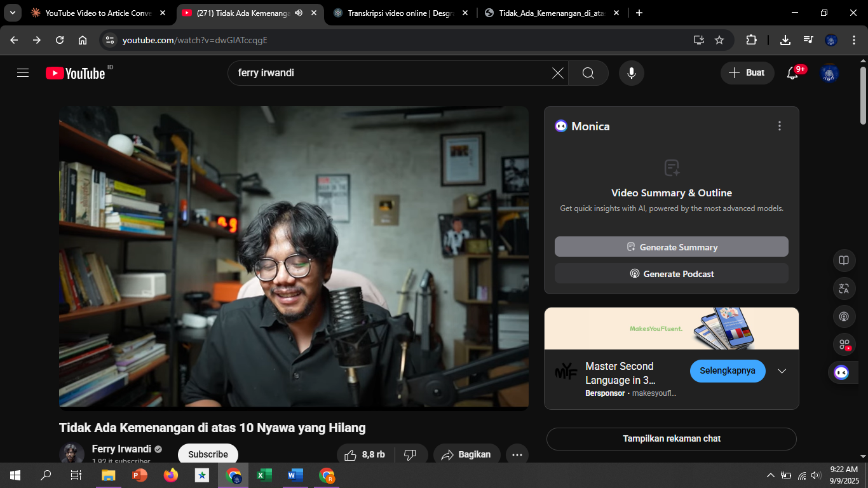Open Monica panel's three-dot menu
This screenshot has width=868, height=488.
tap(780, 126)
